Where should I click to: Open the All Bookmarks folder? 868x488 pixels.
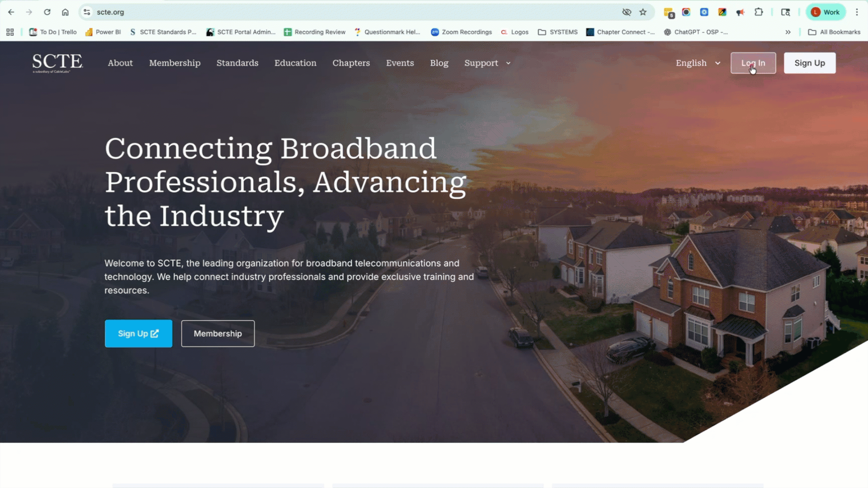835,32
